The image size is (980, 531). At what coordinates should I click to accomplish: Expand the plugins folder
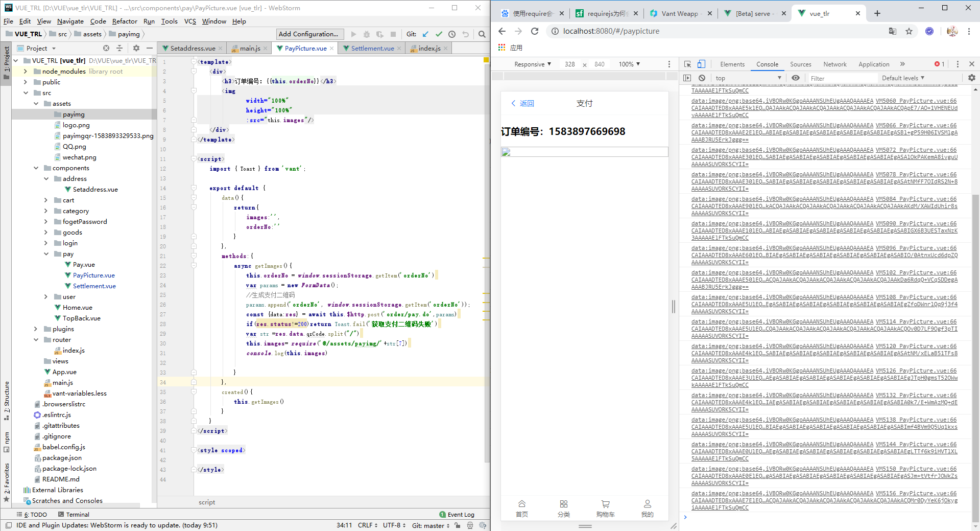[x=36, y=329]
